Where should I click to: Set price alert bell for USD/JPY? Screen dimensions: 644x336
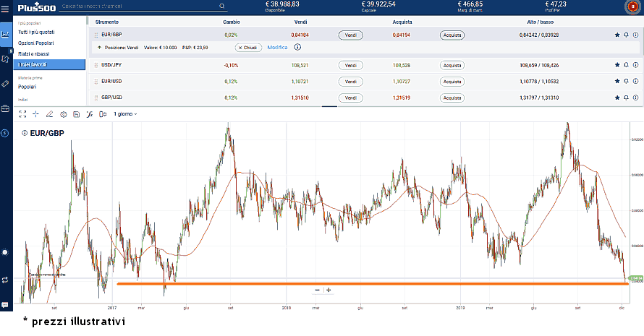click(626, 65)
